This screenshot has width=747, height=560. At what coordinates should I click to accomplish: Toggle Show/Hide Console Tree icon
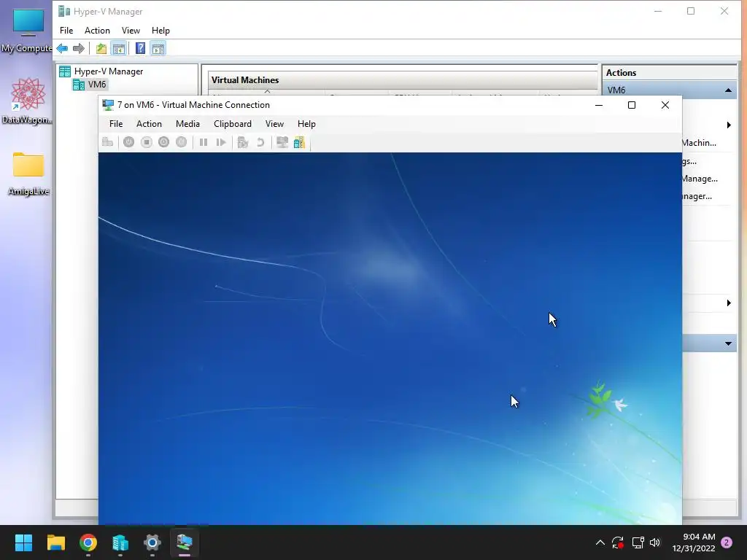pos(119,48)
